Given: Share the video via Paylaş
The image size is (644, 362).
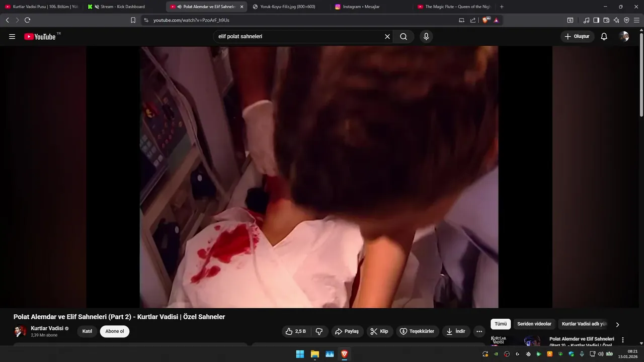Looking at the screenshot, I should click(347, 331).
